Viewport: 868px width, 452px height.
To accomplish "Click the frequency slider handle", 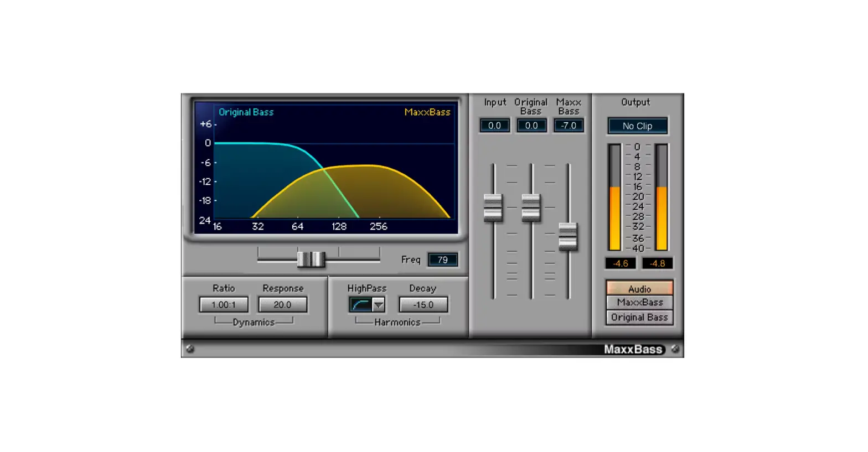I will [311, 259].
